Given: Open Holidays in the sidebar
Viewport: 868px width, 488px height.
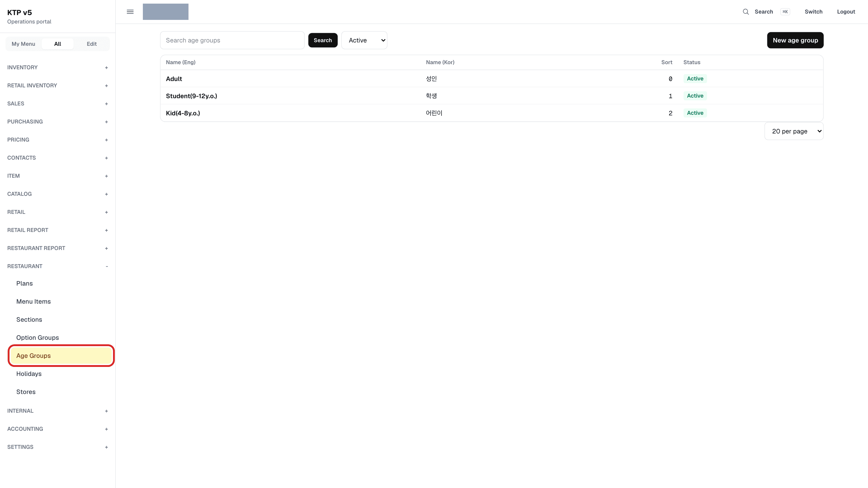Looking at the screenshot, I should point(61,374).
